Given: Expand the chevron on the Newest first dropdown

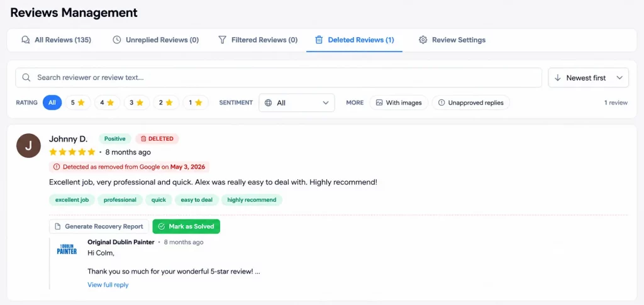Looking at the screenshot, I should 619,78.
